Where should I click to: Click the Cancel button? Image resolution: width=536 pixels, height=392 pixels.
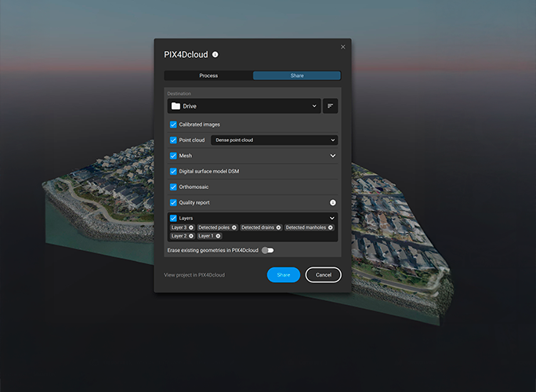tap(324, 274)
